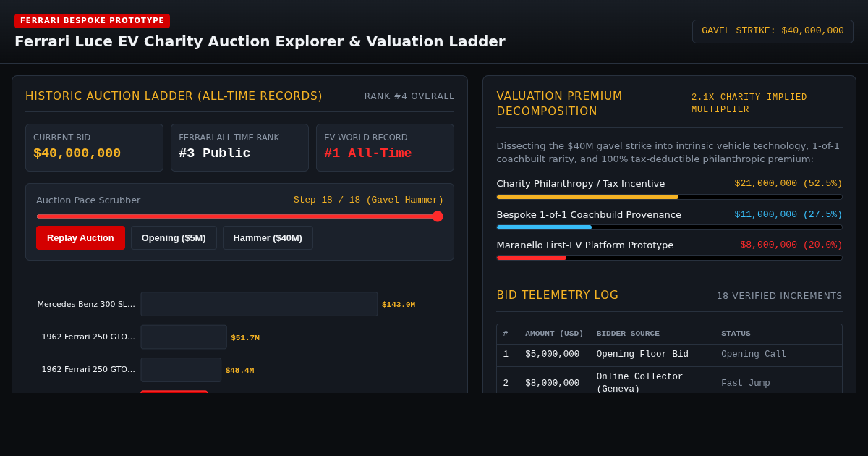Click the $143.0M value label
This screenshot has width=868, height=456.
[399, 305]
